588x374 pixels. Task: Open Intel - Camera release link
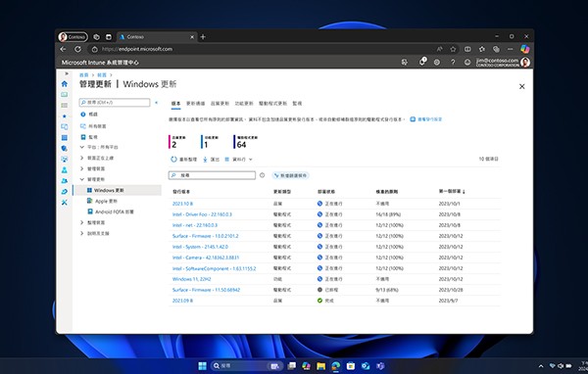pyautogui.click(x=206, y=257)
